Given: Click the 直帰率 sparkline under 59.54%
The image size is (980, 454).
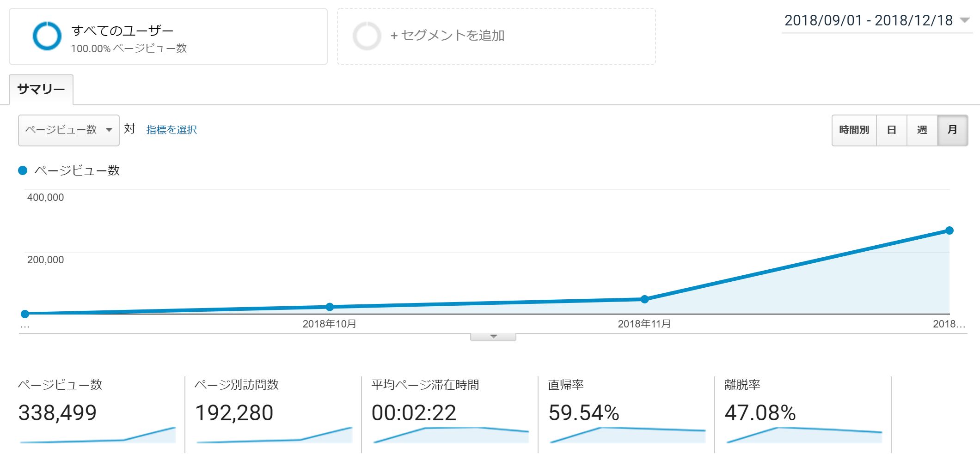Looking at the screenshot, I should (627, 435).
